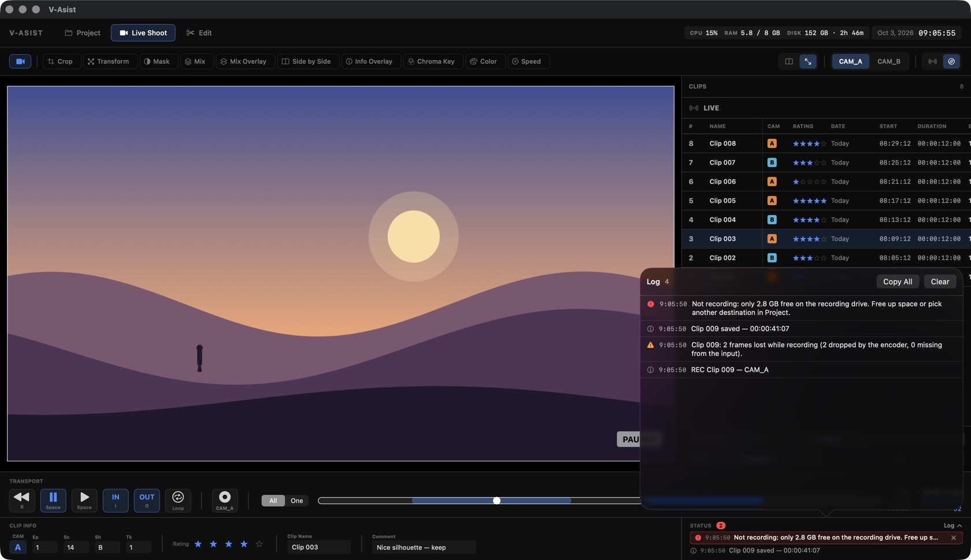
Task: Switch viewer to CAM_A
Action: tap(850, 61)
